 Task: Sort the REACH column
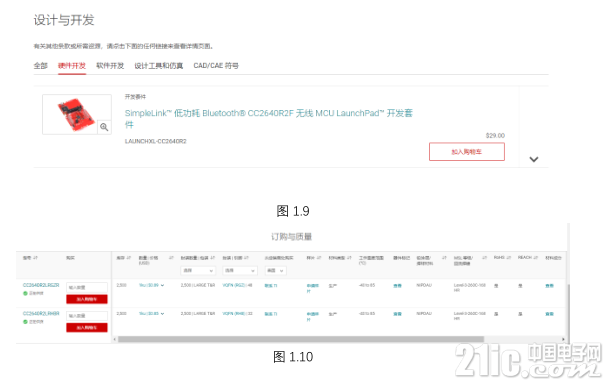pos(536,257)
